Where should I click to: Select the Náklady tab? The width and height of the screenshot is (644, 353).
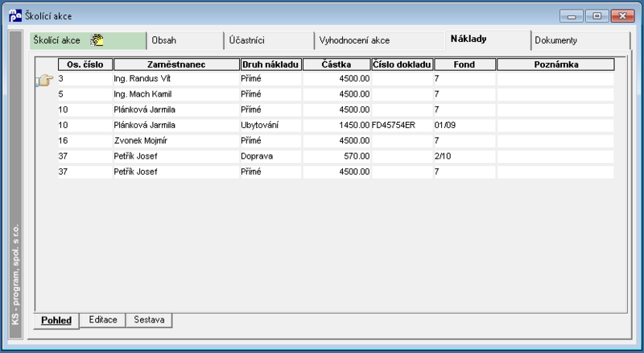488,39
